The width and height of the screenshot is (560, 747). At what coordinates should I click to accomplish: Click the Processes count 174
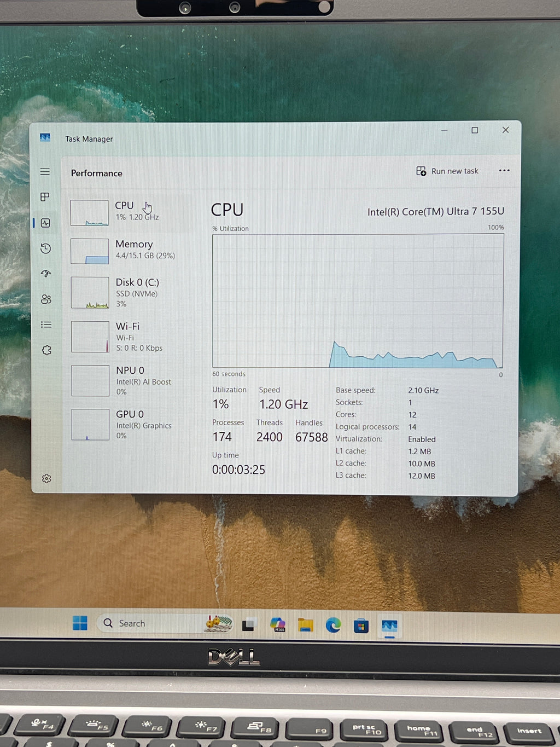coord(222,437)
